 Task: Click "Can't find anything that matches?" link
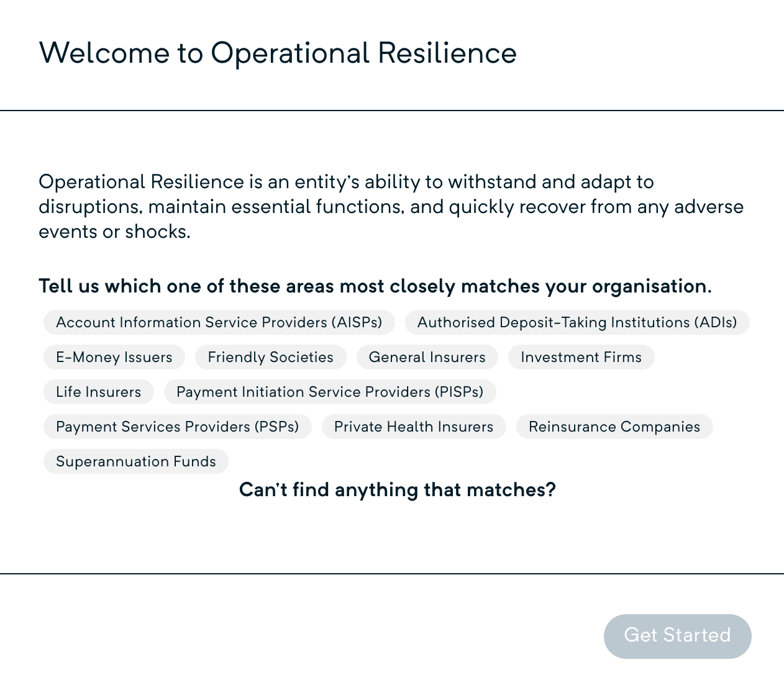397,490
